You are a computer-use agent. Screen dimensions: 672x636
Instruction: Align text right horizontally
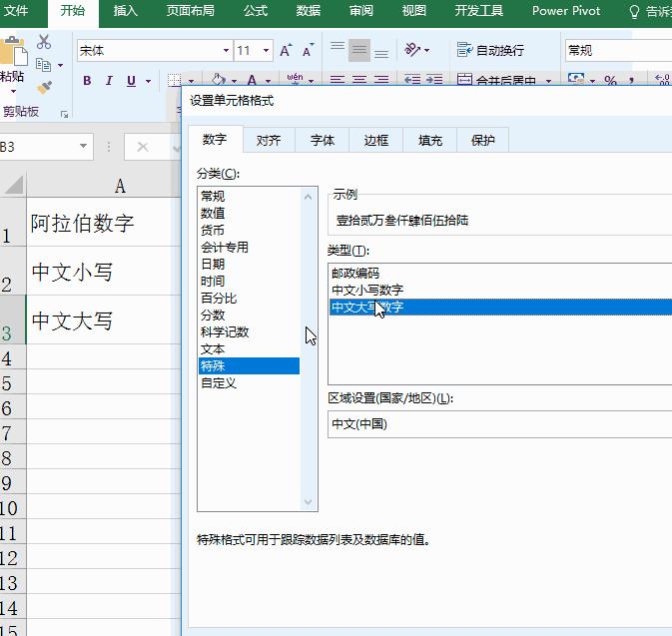381,80
